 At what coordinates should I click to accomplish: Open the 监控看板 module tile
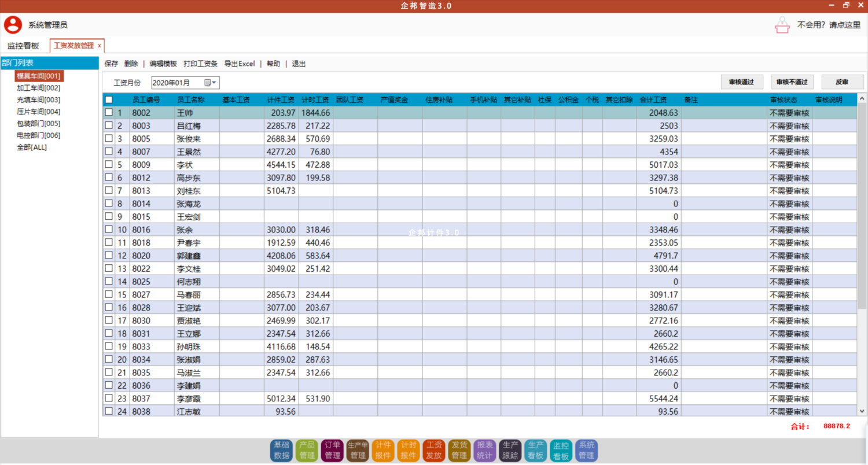(x=561, y=450)
